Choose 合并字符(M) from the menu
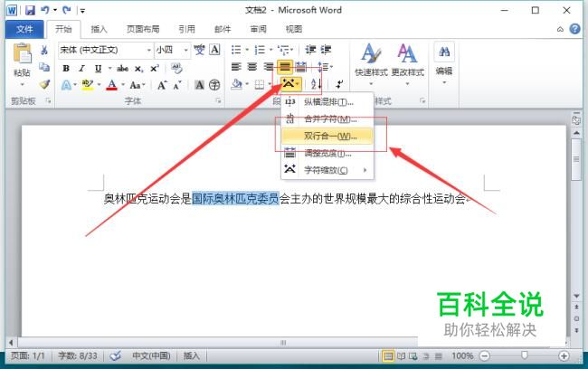The height and width of the screenshot is (369, 588). click(327, 119)
